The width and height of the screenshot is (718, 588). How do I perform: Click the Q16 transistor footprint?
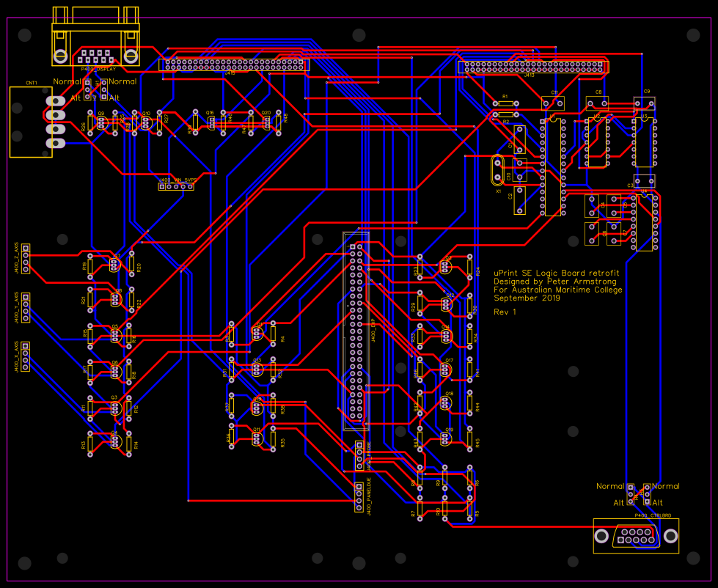point(211,122)
